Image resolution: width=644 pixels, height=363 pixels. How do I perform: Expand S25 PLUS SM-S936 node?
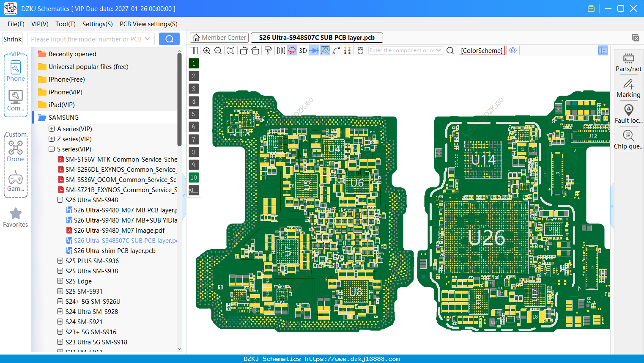click(60, 261)
